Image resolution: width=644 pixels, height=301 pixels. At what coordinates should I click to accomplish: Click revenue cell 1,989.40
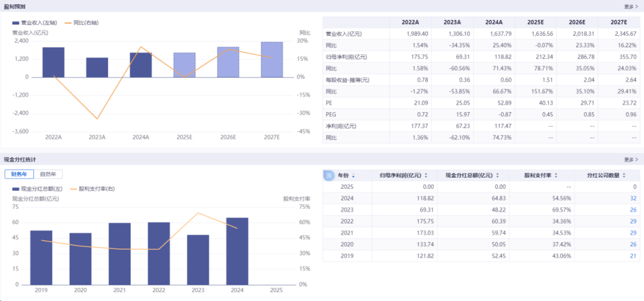pos(417,34)
